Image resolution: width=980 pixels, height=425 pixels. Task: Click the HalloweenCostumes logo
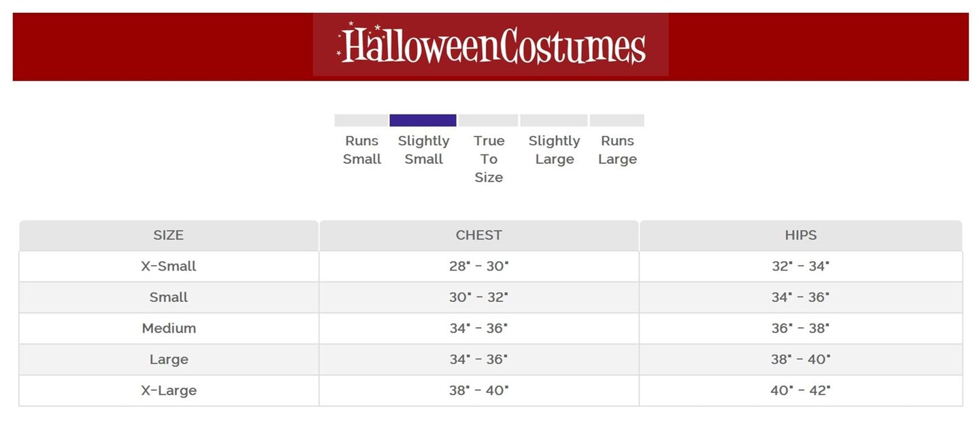tap(491, 46)
